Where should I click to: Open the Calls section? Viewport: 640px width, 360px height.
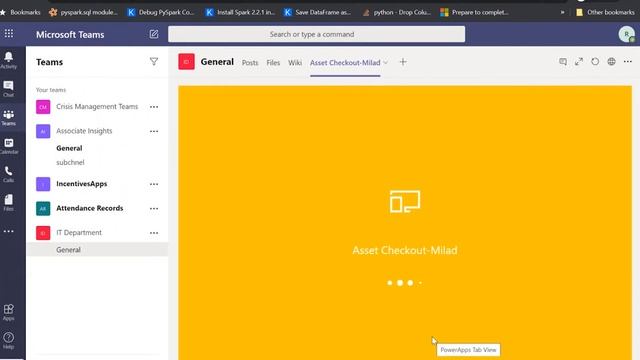click(9, 174)
